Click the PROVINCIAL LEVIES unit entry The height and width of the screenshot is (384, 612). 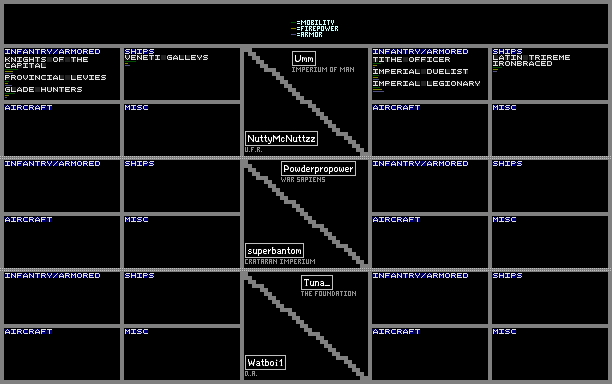(x=55, y=77)
